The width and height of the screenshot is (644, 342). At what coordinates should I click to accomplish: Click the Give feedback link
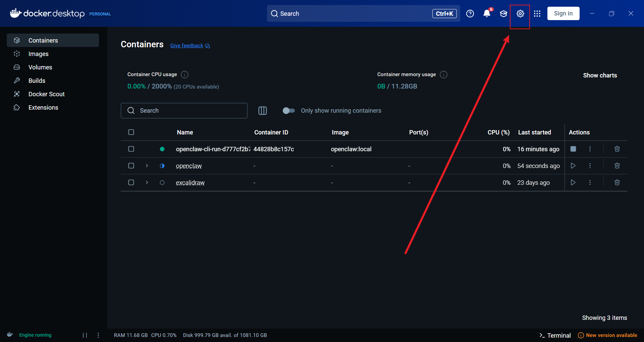tap(186, 46)
